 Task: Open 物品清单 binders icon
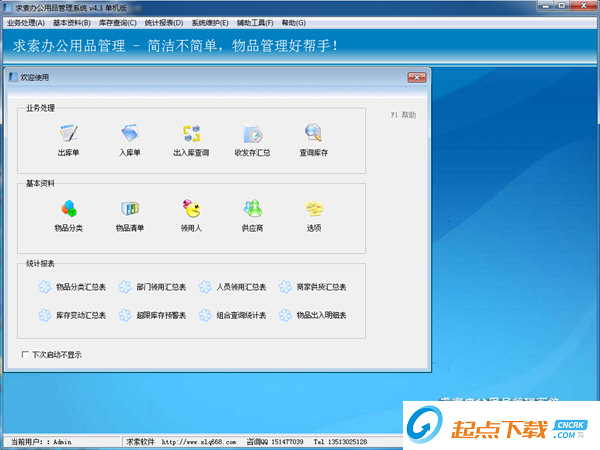coord(130,208)
